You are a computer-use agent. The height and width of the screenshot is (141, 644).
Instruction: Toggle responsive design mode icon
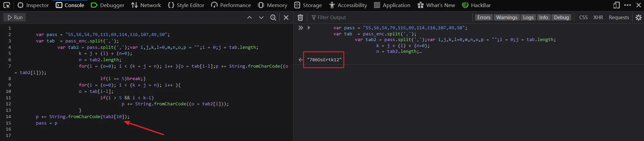pyautogui.click(x=616, y=5)
